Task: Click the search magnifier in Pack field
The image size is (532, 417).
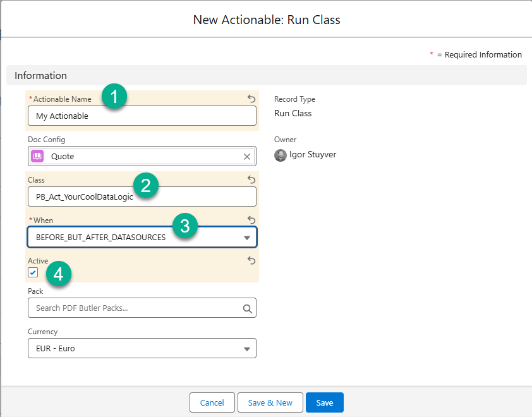Action: (x=247, y=308)
